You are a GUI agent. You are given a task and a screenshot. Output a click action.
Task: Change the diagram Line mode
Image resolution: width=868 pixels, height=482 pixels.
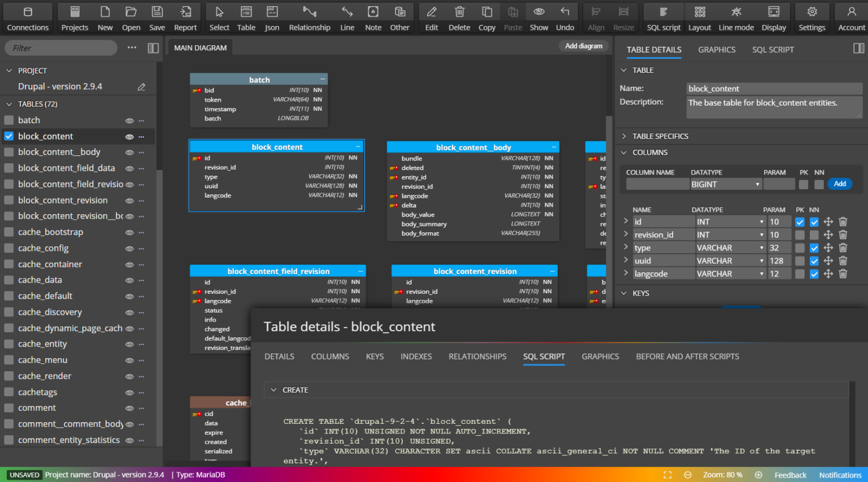coord(736,18)
